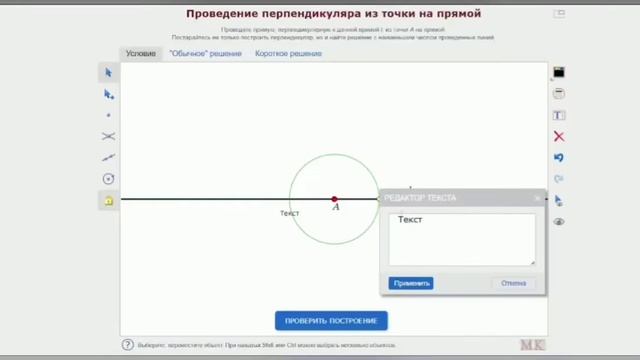Select the straight line tool
This screenshot has width=640, height=360.
[109, 158]
